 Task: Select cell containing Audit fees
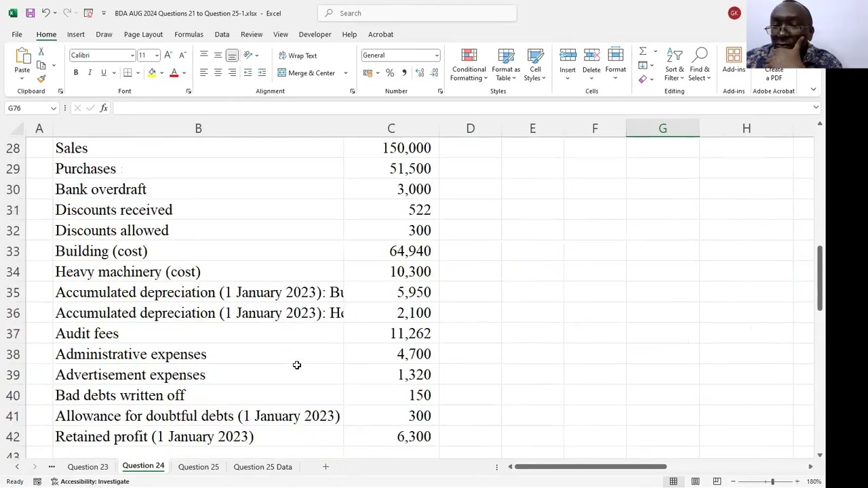[x=198, y=333]
